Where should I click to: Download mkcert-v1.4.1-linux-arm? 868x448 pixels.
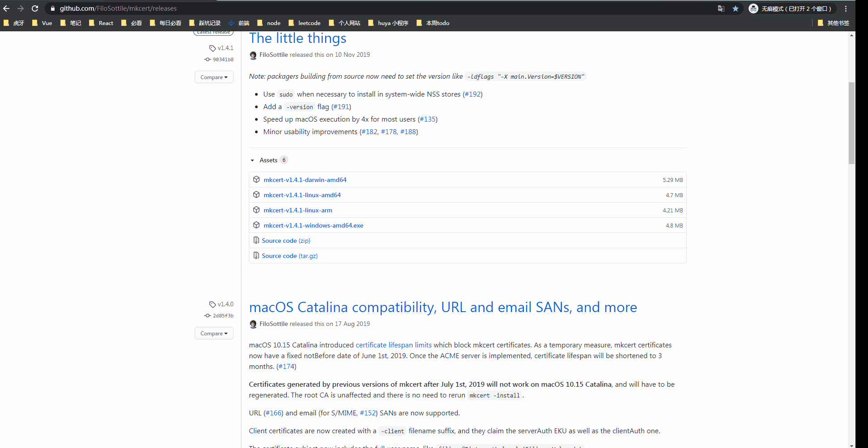(x=298, y=210)
